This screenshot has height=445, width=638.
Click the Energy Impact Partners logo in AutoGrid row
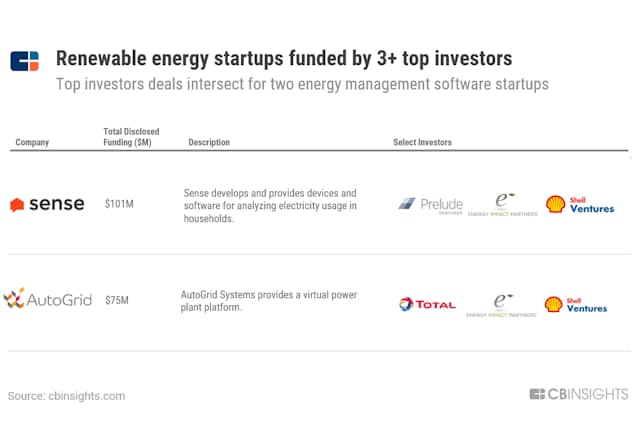[501, 305]
